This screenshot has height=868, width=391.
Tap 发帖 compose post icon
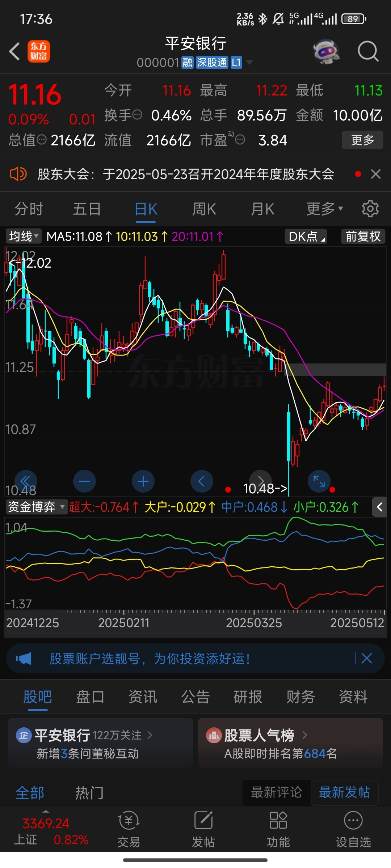click(x=203, y=829)
